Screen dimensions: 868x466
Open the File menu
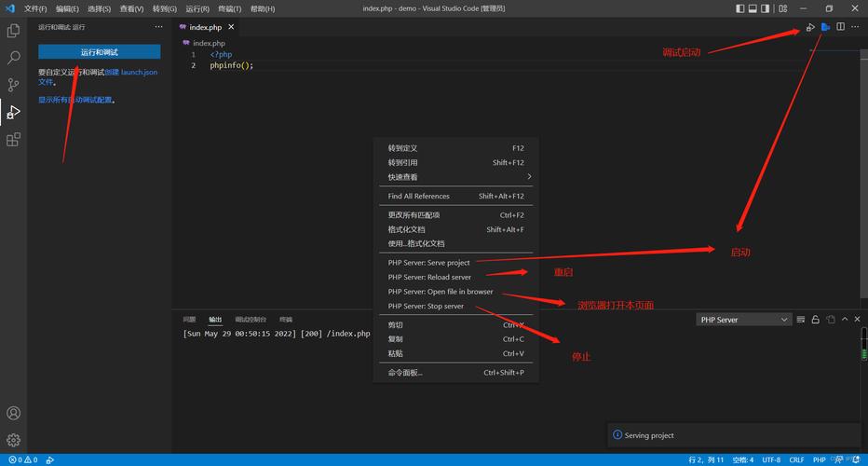pyautogui.click(x=35, y=9)
